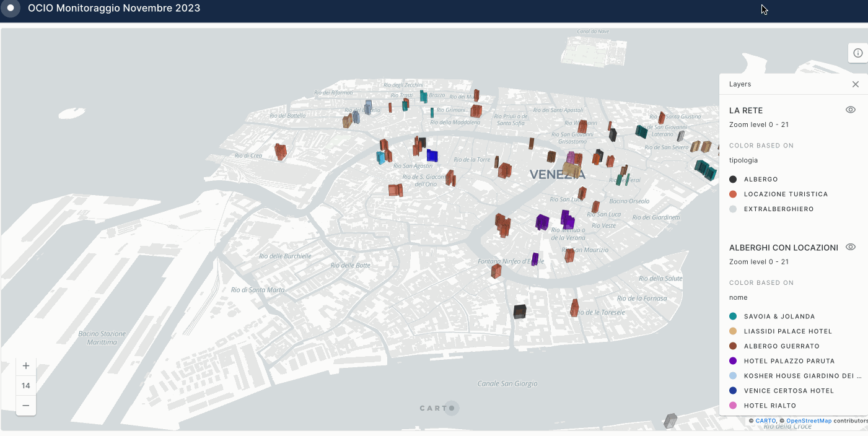
Task: Click the zoom level 14 indicator
Action: [x=26, y=385]
